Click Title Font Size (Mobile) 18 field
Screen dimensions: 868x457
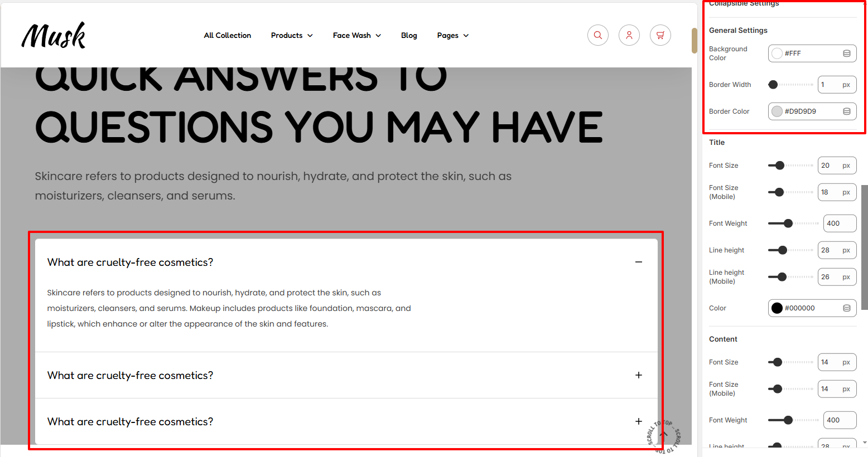(837, 192)
